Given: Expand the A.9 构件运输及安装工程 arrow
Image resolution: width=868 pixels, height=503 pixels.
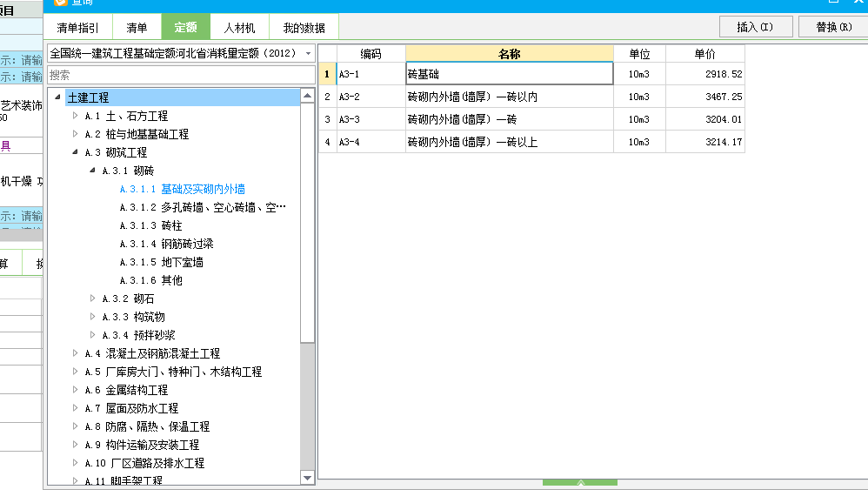Looking at the screenshot, I should point(76,445).
